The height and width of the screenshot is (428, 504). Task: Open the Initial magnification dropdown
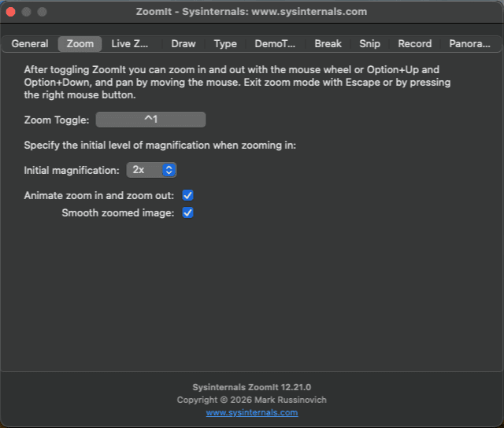(x=151, y=170)
